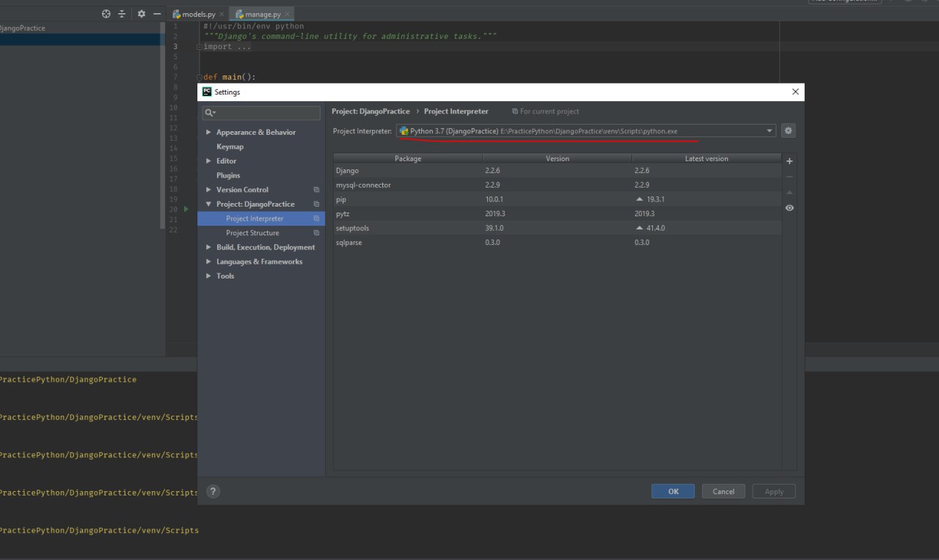Open Keymap settings
Image resolution: width=939 pixels, height=560 pixels.
230,147
